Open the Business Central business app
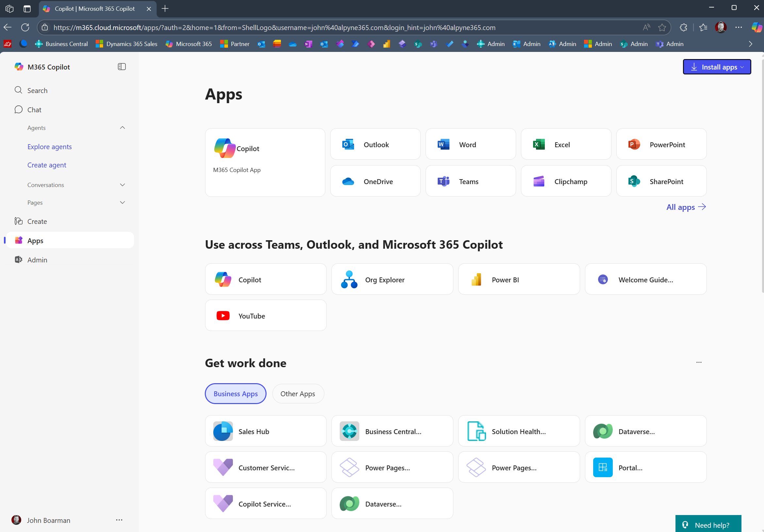 click(x=392, y=431)
